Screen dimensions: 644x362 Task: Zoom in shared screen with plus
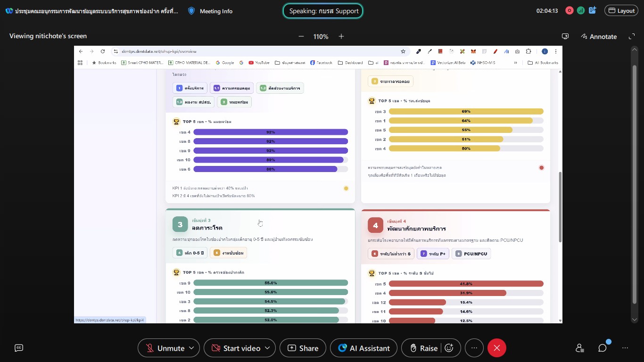click(x=341, y=36)
